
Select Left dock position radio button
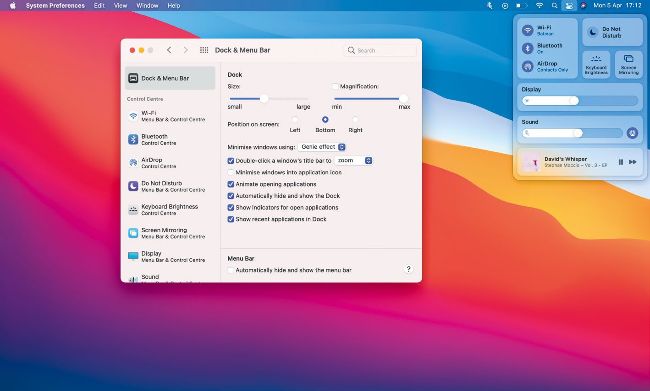[x=295, y=119]
